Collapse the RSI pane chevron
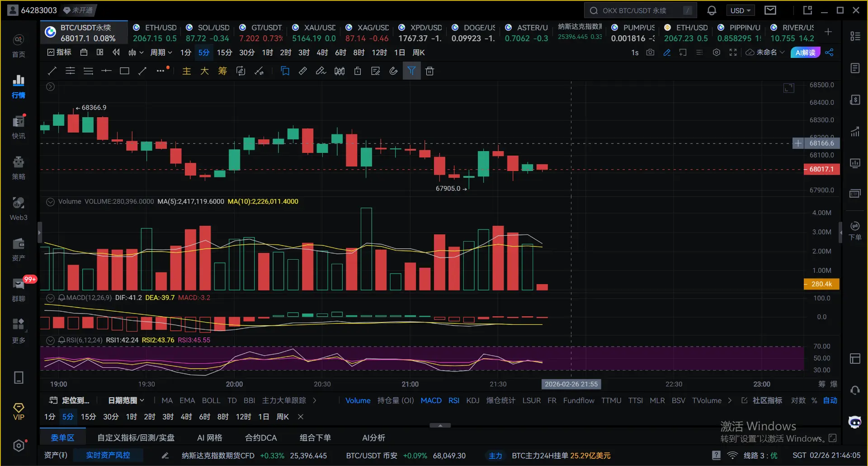 pos(50,340)
